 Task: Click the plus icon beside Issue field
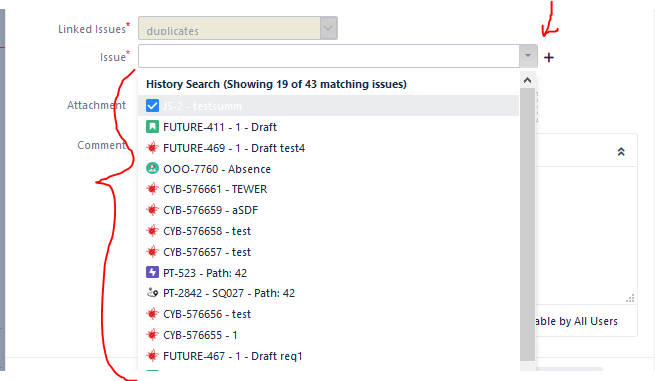tap(549, 58)
